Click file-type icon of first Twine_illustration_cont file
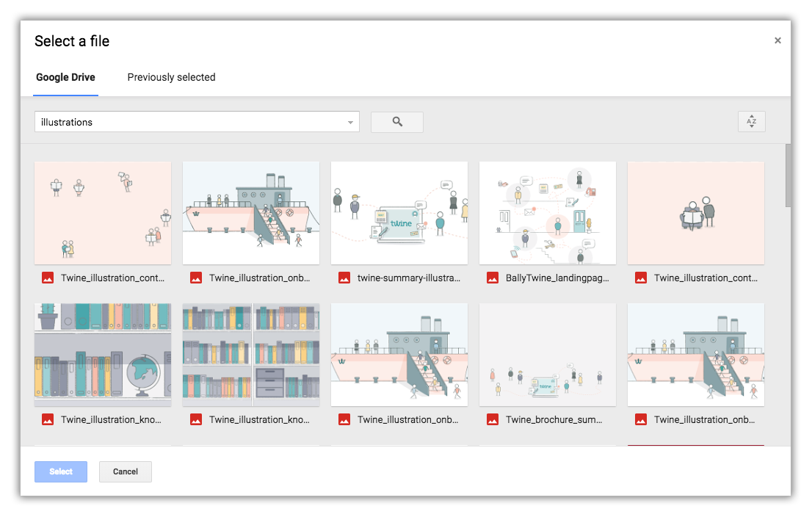812x517 pixels. (x=48, y=278)
